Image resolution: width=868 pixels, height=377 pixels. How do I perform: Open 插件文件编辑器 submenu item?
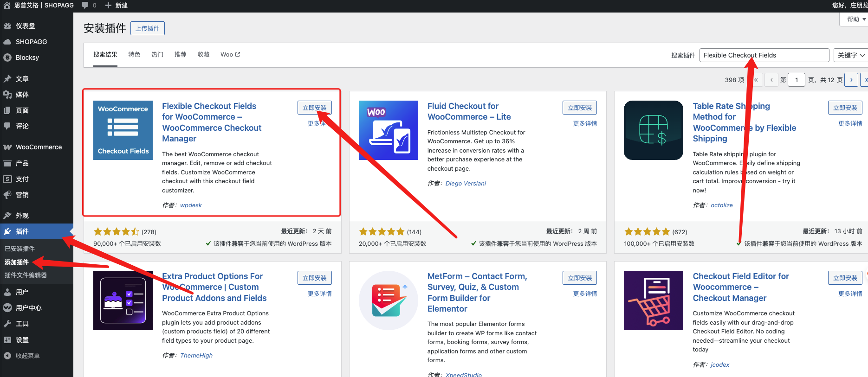click(x=26, y=275)
